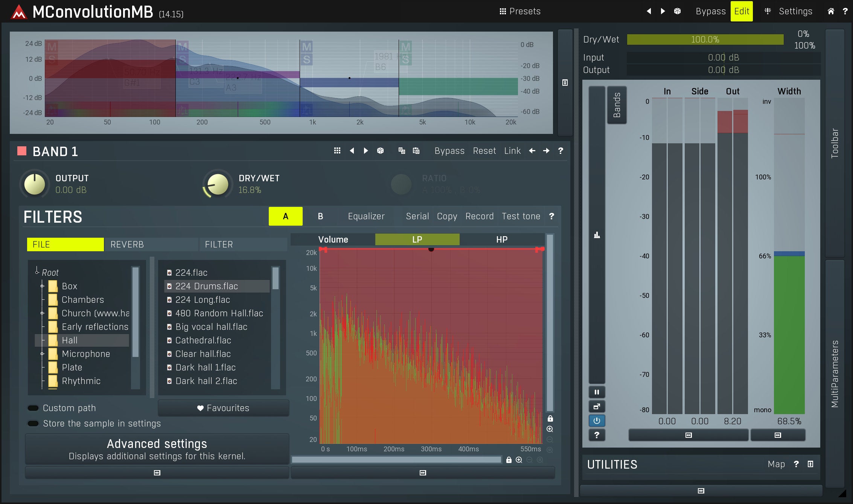Select the HP graph tab

coord(501,240)
